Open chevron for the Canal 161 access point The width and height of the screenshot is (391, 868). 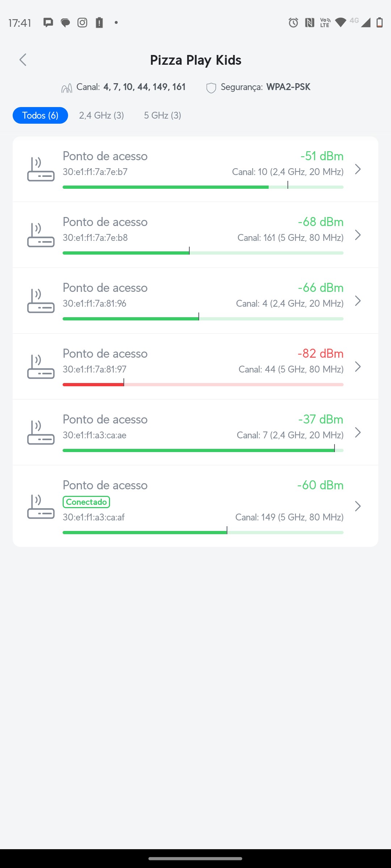pyautogui.click(x=358, y=235)
